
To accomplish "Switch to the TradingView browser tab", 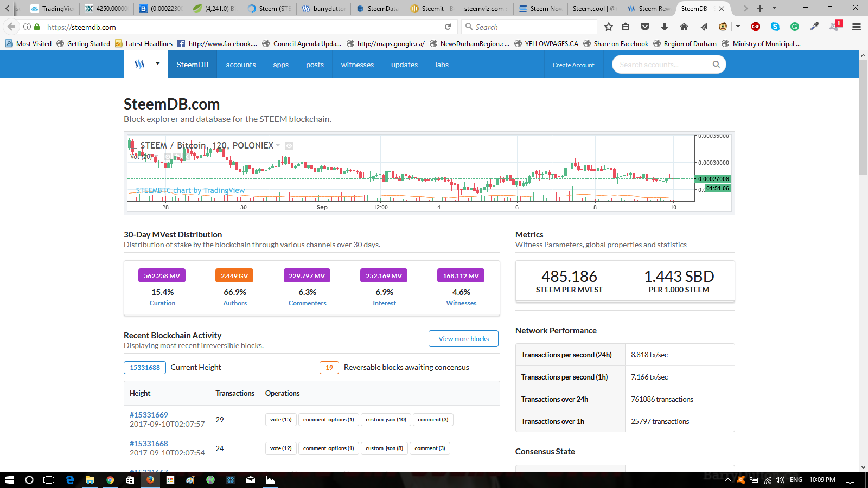I will 53,9.
